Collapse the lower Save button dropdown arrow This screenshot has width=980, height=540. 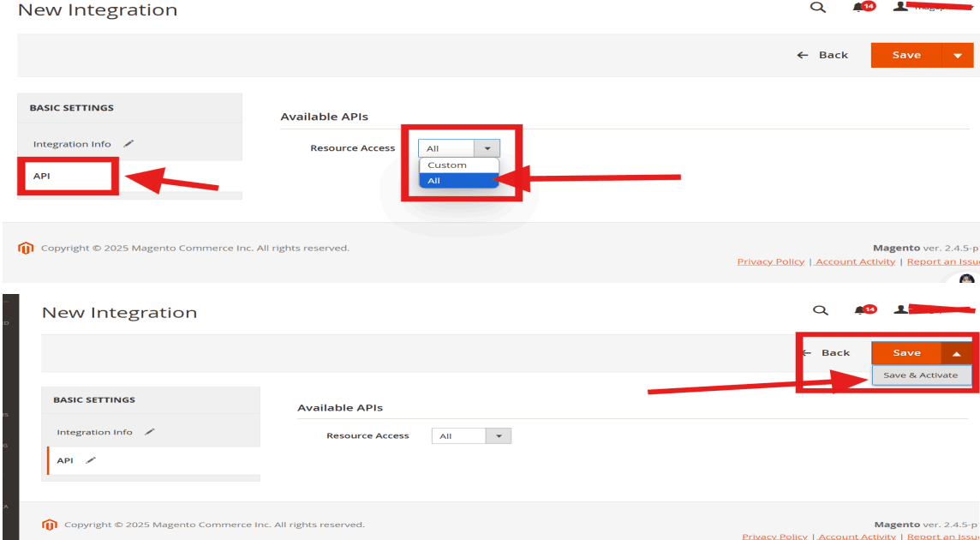[x=957, y=353]
